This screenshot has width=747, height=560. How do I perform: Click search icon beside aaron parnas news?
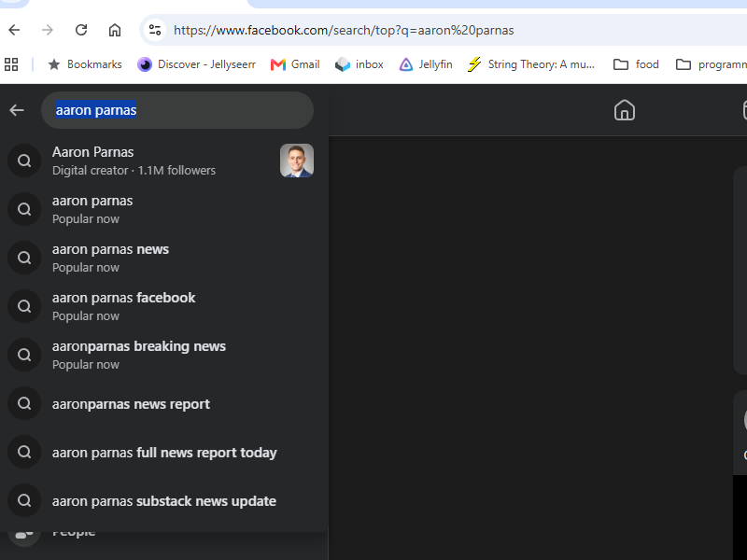[24, 258]
